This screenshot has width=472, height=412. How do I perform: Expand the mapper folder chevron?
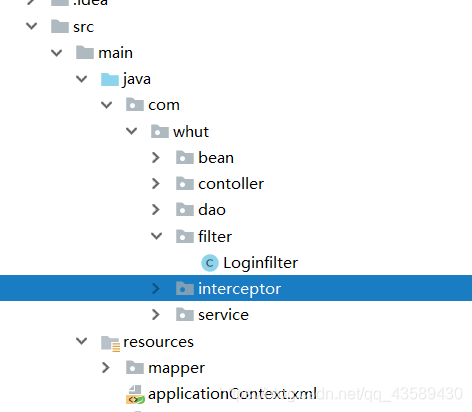pos(106,368)
